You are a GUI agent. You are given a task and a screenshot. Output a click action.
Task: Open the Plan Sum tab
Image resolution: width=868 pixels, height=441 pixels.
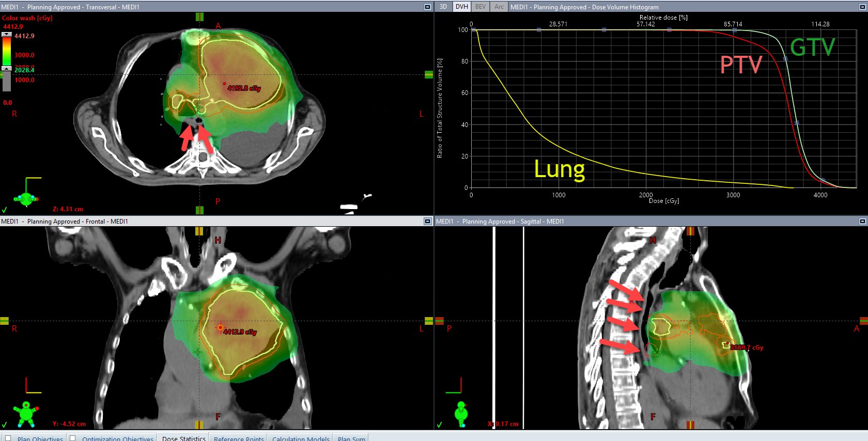coord(351,438)
